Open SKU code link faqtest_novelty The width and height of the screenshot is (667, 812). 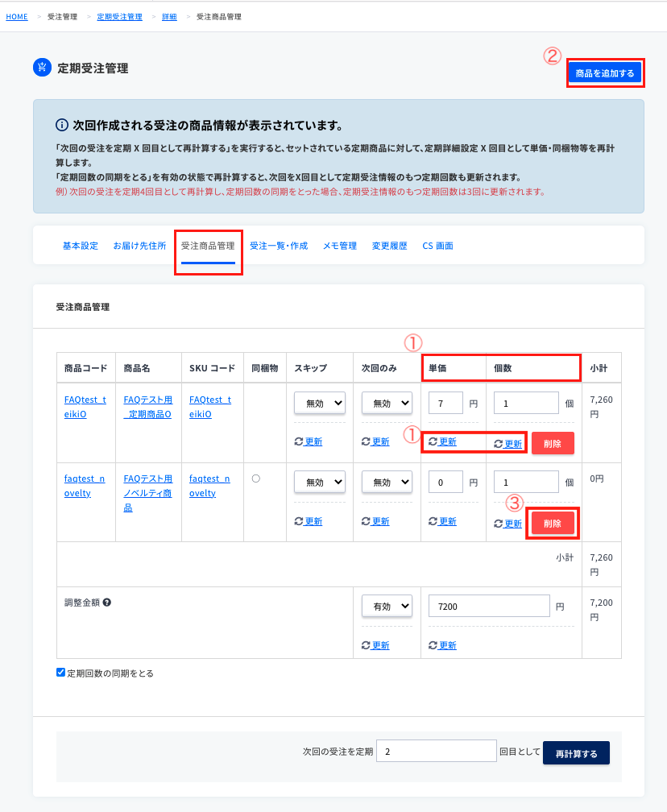209,486
